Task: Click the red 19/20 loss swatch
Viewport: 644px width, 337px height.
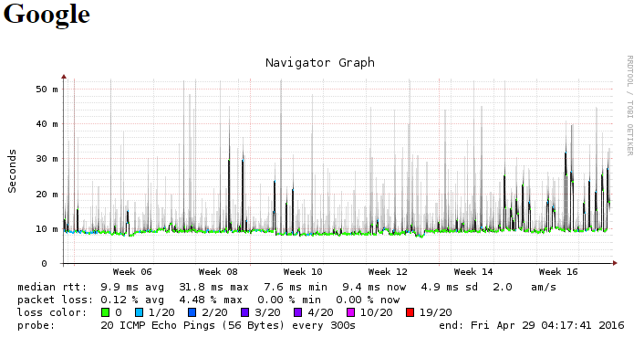Action: [x=410, y=312]
